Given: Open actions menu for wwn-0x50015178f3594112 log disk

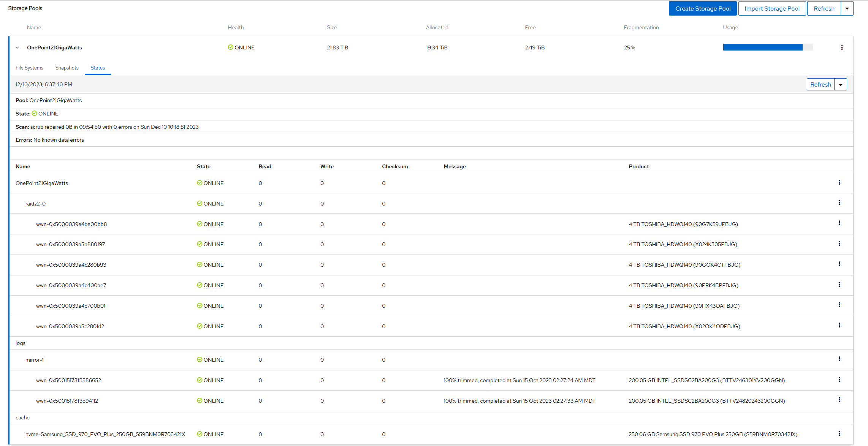Looking at the screenshot, I should tap(839, 400).
